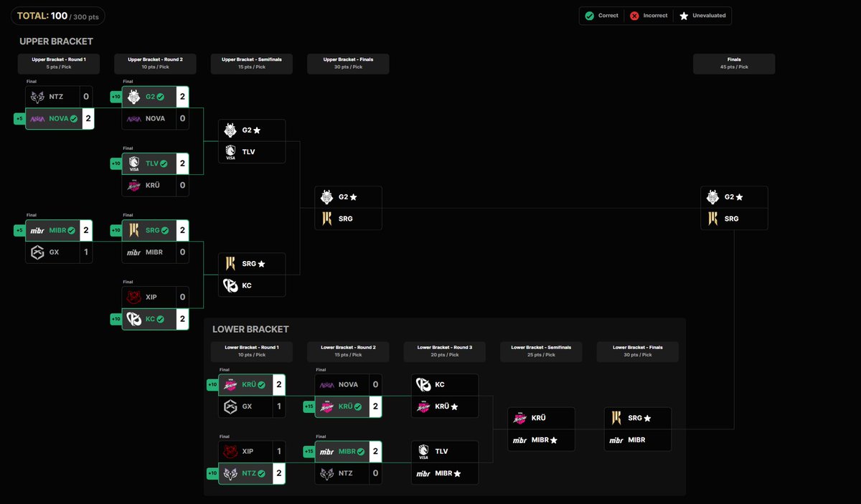This screenshot has height=504, width=861.
Task: Click the +15 badge next to MIBR in Lower Round 2
Action: point(309,452)
